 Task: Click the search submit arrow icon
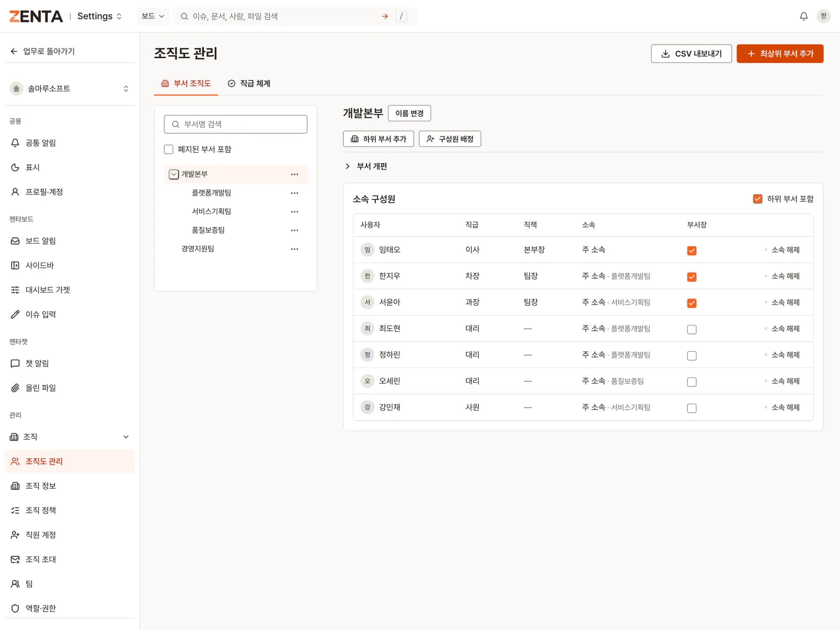385,16
